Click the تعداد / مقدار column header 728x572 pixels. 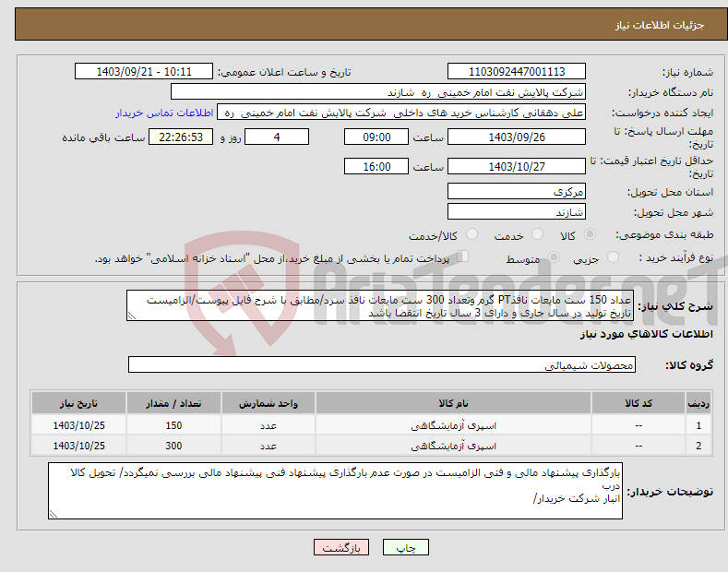click(x=173, y=403)
